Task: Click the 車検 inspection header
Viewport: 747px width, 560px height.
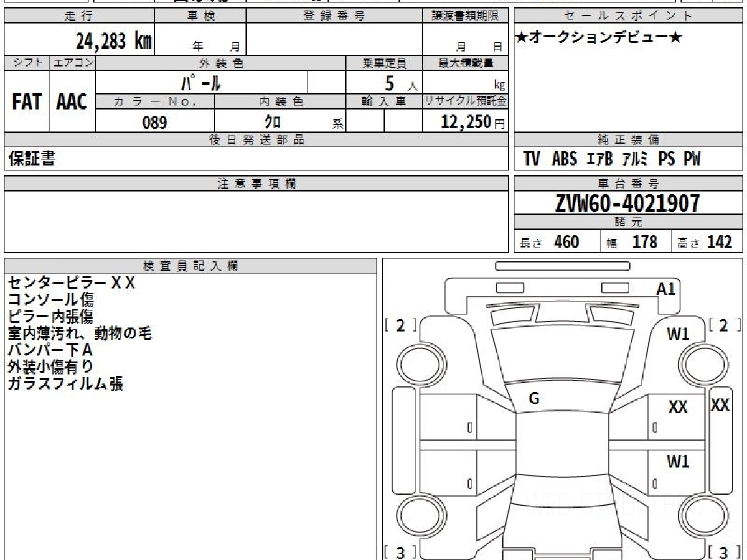Action: (200, 17)
